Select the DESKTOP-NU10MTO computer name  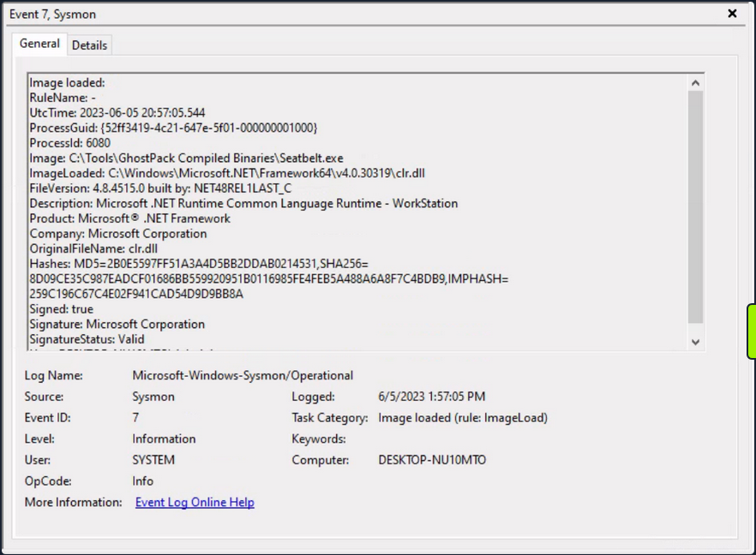[x=431, y=460]
